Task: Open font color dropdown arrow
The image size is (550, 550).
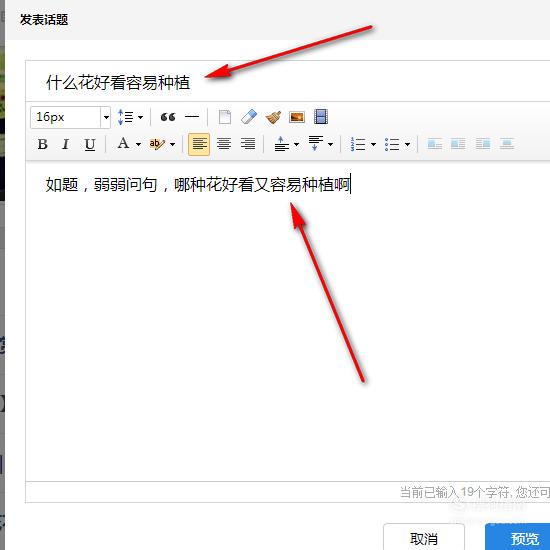Action: [x=138, y=144]
